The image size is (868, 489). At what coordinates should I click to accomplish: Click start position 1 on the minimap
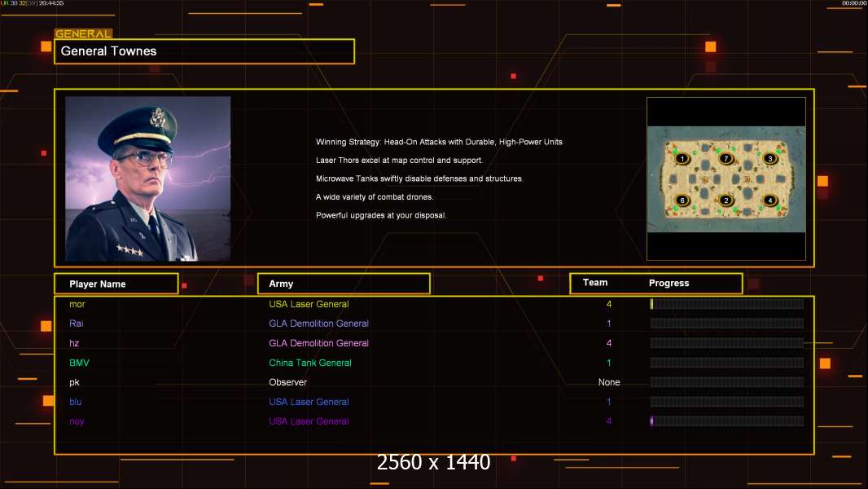coord(682,158)
